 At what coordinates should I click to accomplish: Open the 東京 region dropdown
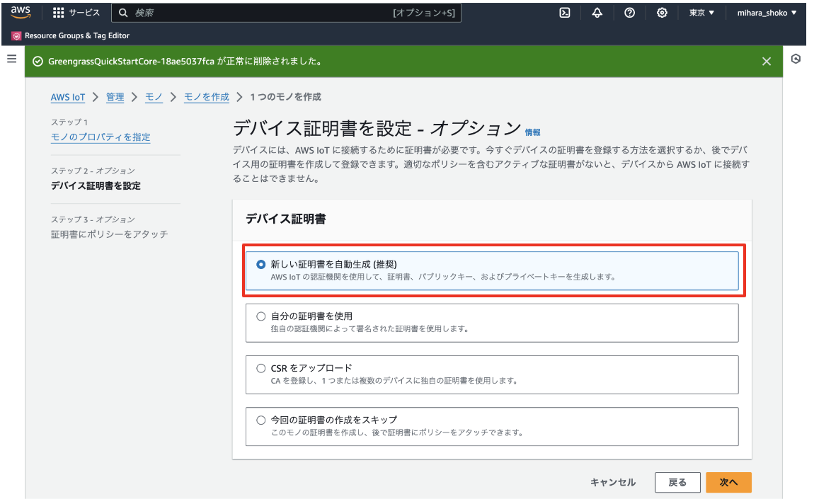coord(701,12)
